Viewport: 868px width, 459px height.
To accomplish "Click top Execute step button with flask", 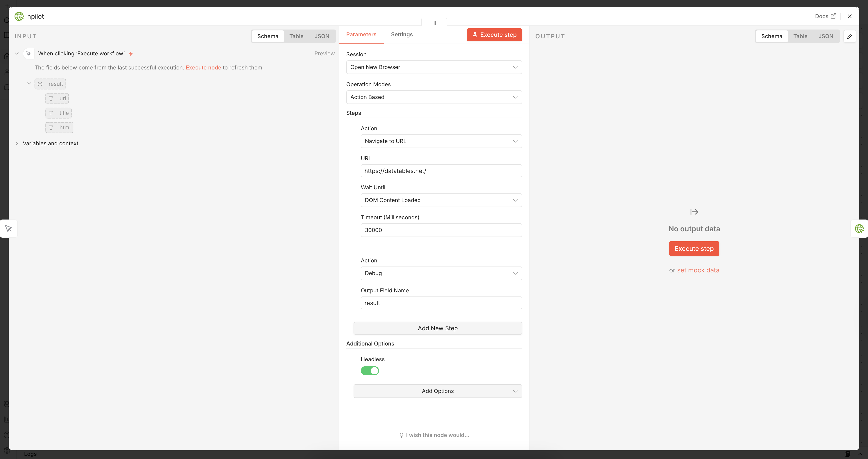I will click(494, 35).
